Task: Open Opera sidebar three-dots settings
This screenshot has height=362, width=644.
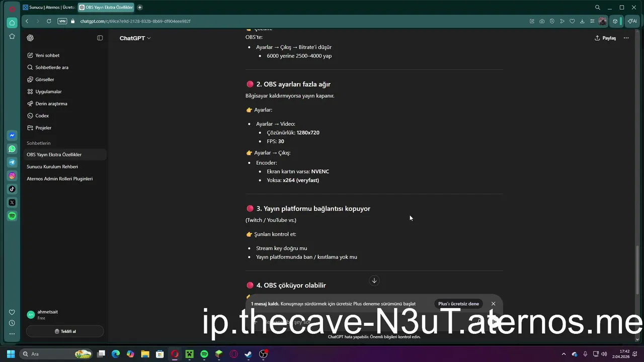Action: pyautogui.click(x=12, y=334)
